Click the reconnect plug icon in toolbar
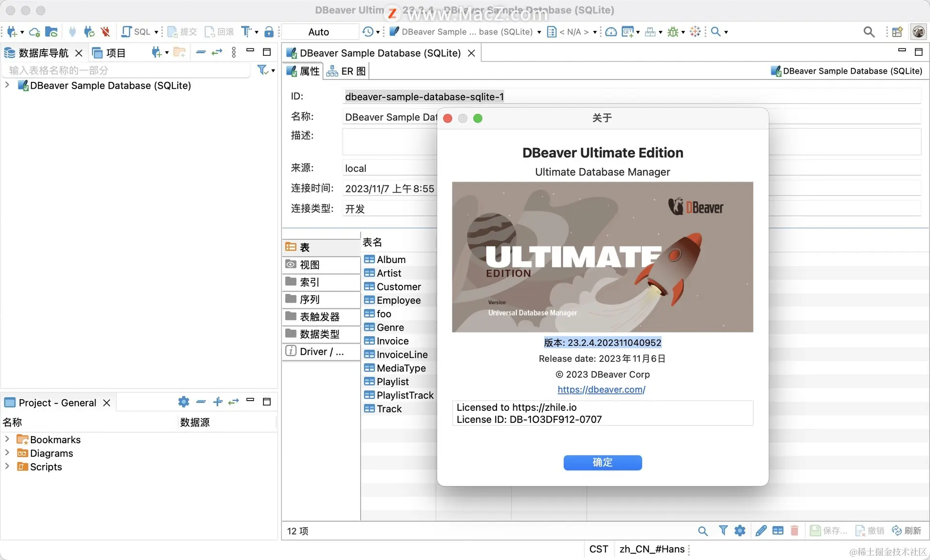Image resolution: width=930 pixels, height=560 pixels. tap(89, 32)
